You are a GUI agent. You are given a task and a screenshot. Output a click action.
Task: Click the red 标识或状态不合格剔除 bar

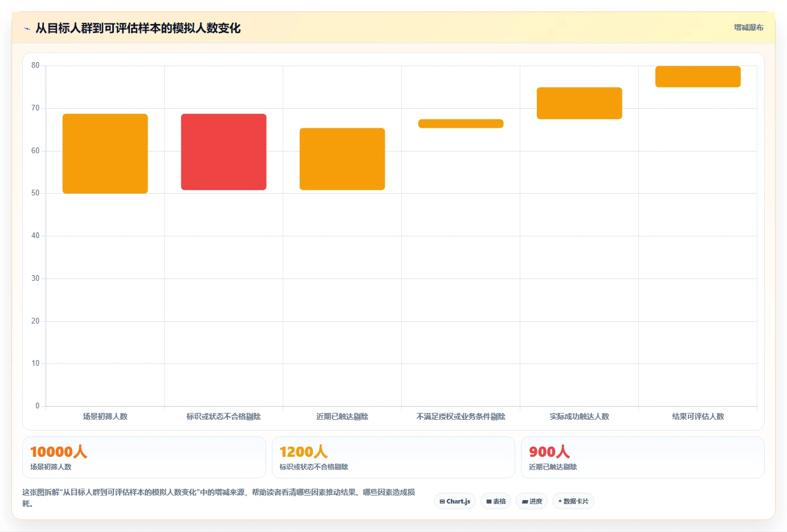click(x=224, y=152)
